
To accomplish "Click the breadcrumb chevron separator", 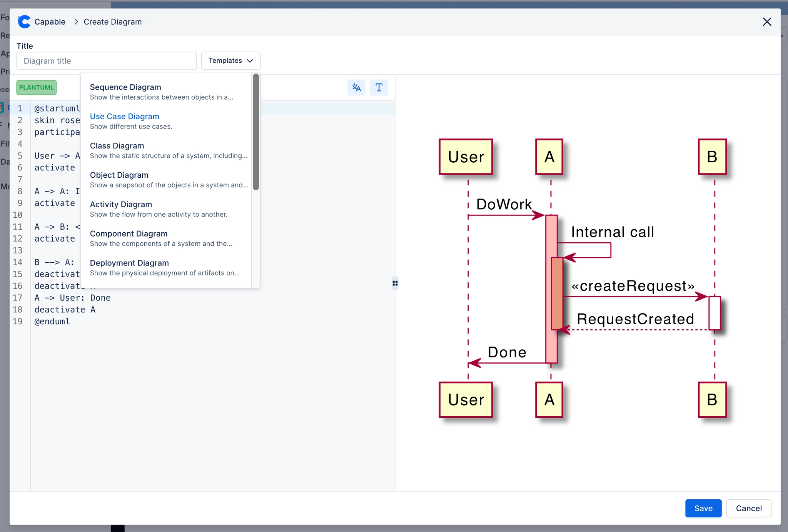I will (x=76, y=22).
